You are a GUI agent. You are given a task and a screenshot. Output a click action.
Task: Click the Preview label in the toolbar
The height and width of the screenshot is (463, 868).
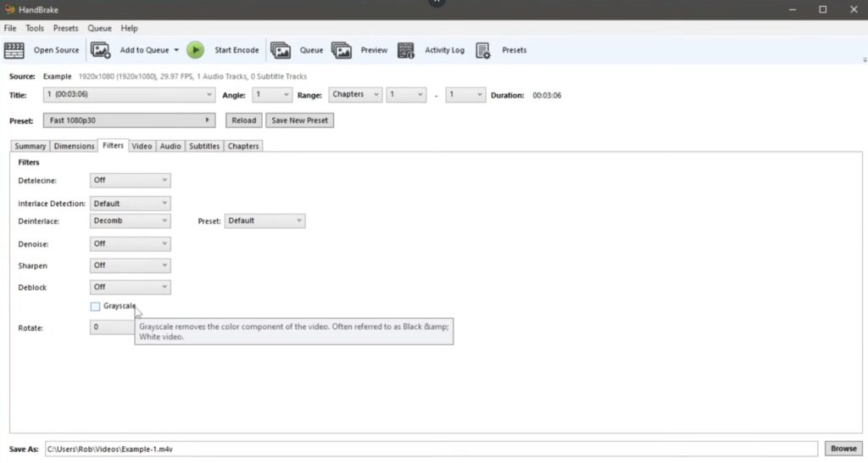[x=374, y=50]
